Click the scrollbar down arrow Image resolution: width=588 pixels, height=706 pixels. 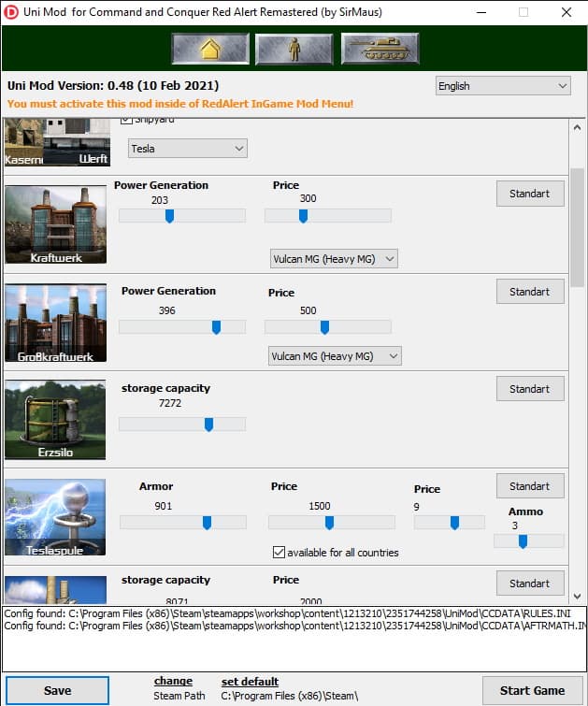pyautogui.click(x=577, y=597)
